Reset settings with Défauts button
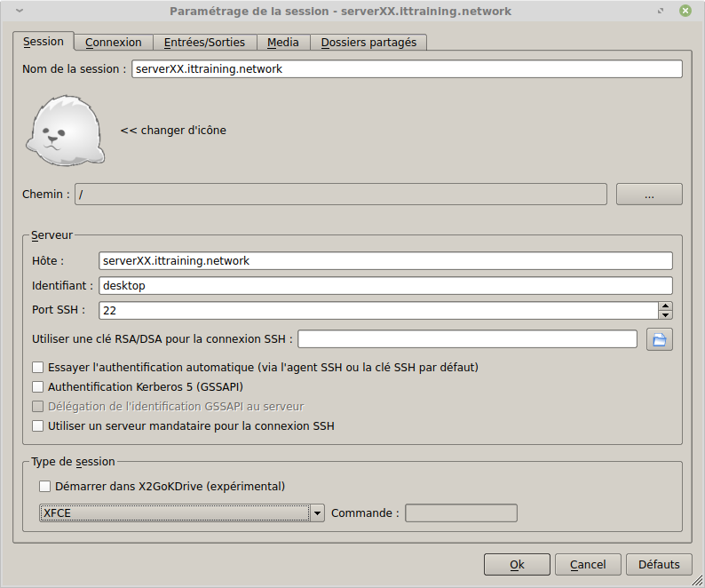Image resolution: width=705 pixels, height=588 pixels. (x=659, y=564)
